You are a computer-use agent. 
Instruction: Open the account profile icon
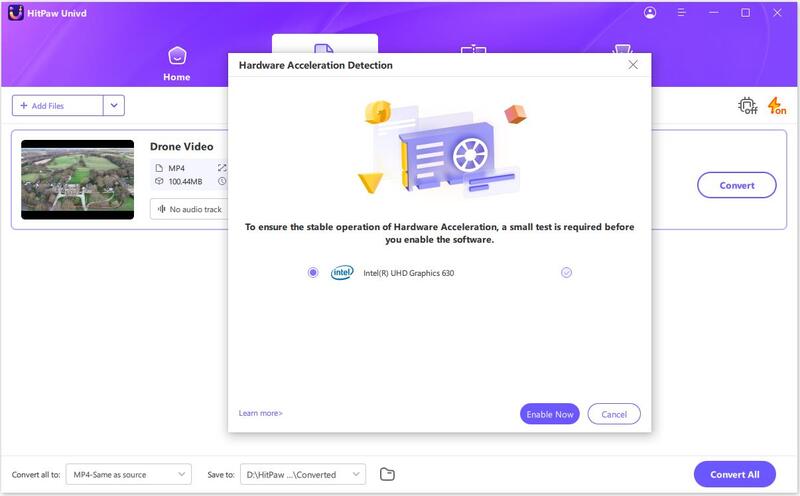[x=649, y=13]
